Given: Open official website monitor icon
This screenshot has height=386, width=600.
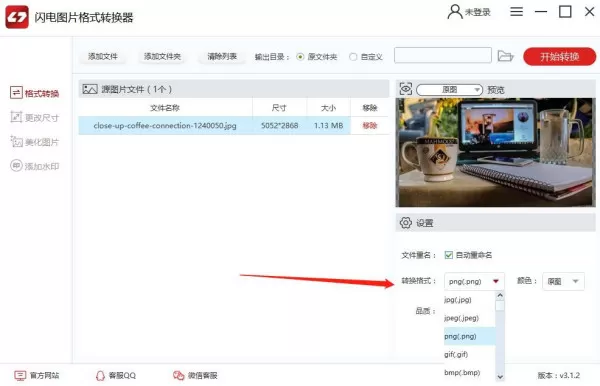Looking at the screenshot, I should coord(20,376).
